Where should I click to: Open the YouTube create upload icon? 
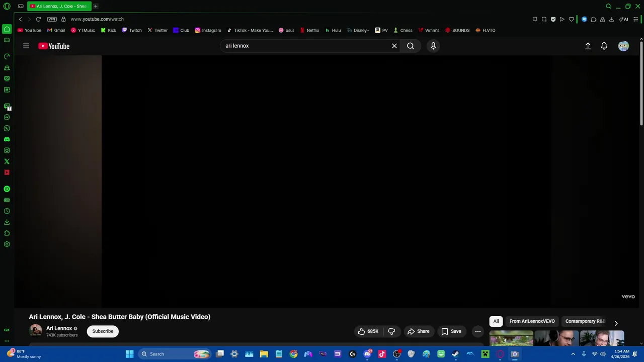pyautogui.click(x=588, y=46)
